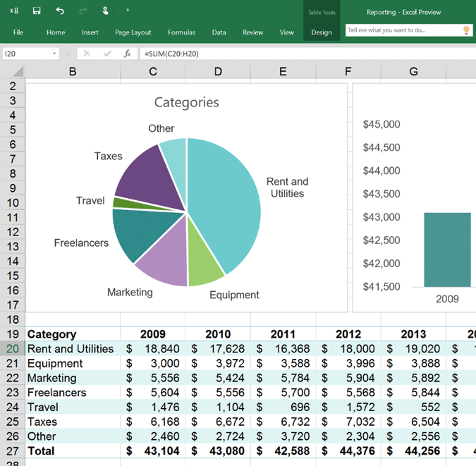Switch to the Formulas ribbon tab
Image resolution: width=476 pixels, height=466 pixels.
point(181,32)
